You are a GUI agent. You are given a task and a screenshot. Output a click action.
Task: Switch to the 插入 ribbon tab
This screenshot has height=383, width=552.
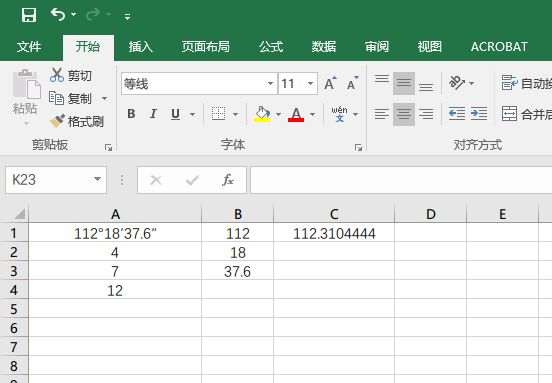140,46
